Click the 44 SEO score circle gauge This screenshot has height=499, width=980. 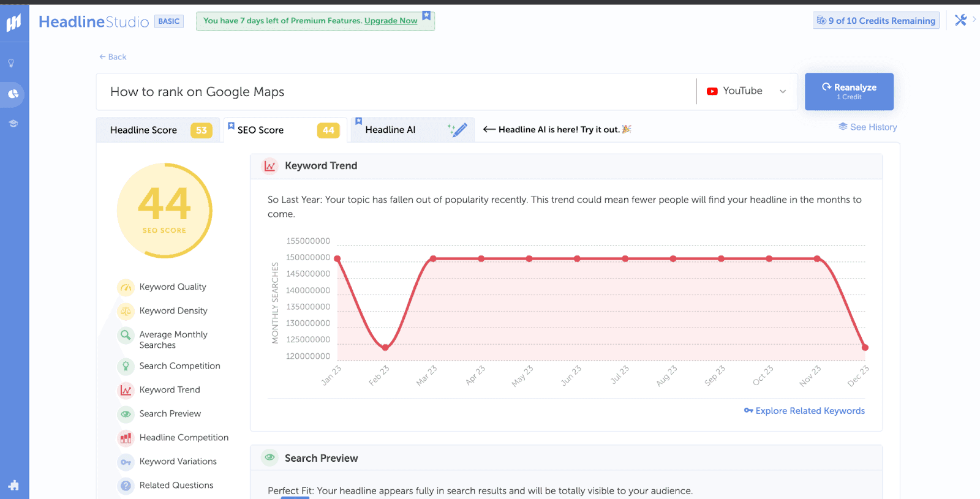click(164, 211)
